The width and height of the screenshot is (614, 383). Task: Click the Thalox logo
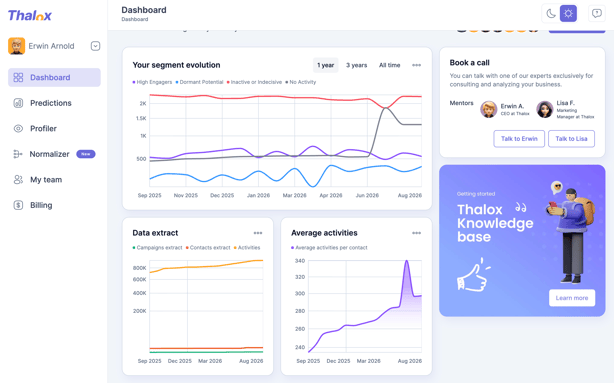point(30,16)
